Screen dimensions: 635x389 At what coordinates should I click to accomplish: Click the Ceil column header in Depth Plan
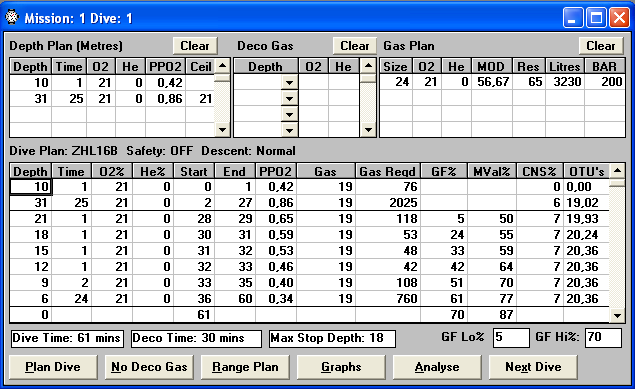click(x=200, y=66)
